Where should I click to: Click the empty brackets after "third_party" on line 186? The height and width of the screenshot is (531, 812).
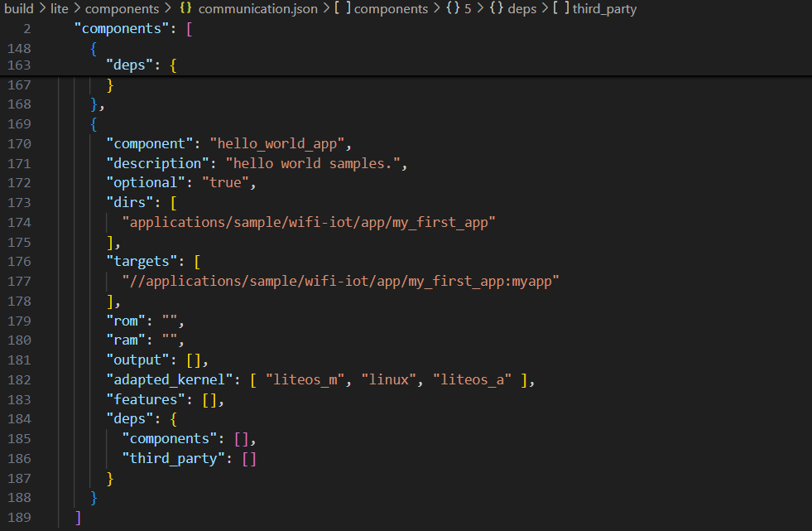point(249,459)
